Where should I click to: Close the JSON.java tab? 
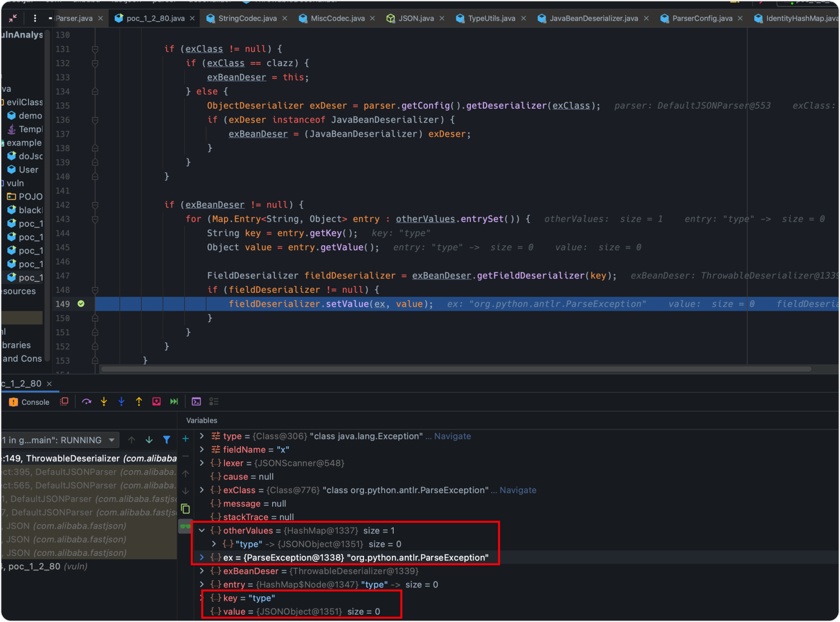442,18
